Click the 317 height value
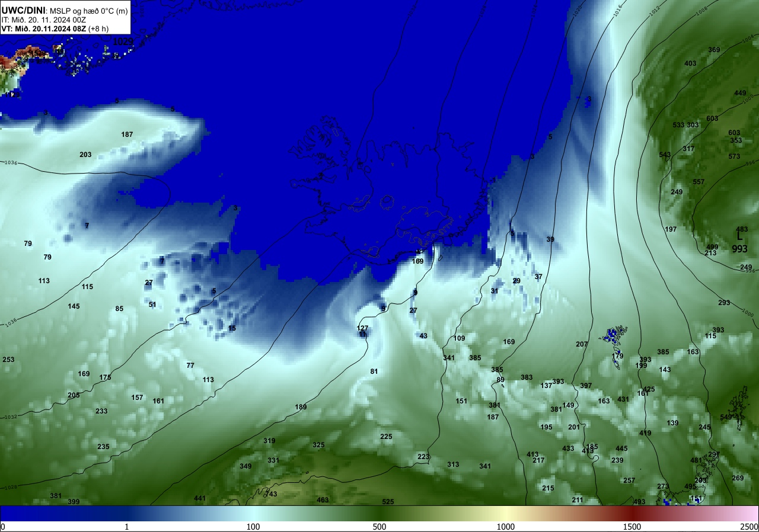Image resolution: width=759 pixels, height=532 pixels. tap(688, 149)
